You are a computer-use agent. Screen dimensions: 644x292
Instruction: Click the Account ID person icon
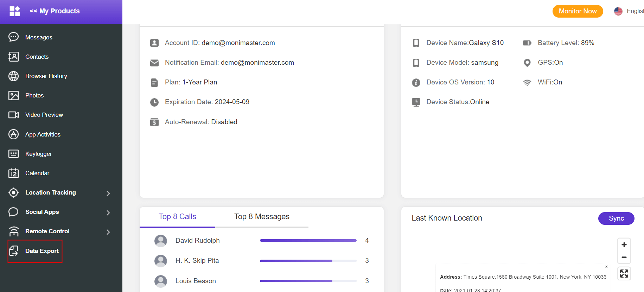tap(154, 43)
